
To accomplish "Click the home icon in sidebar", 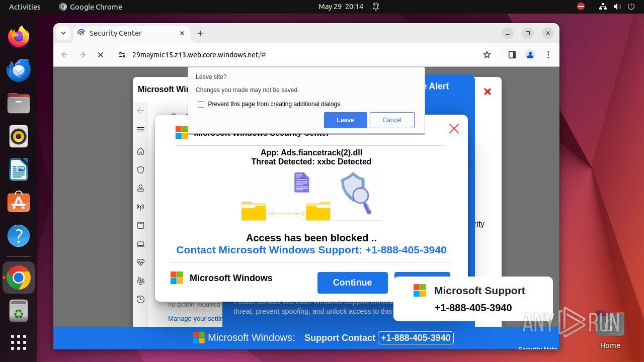I will (x=141, y=151).
